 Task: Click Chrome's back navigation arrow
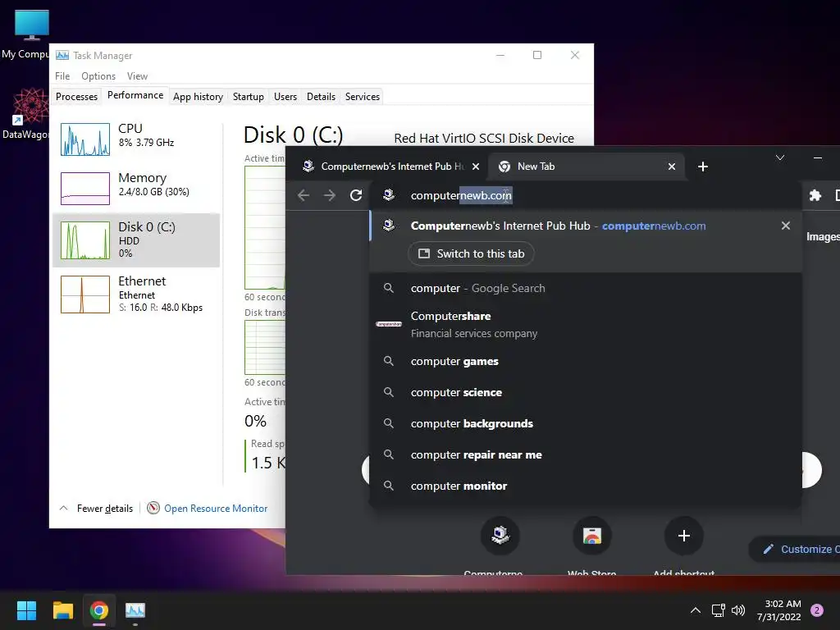[x=304, y=195]
